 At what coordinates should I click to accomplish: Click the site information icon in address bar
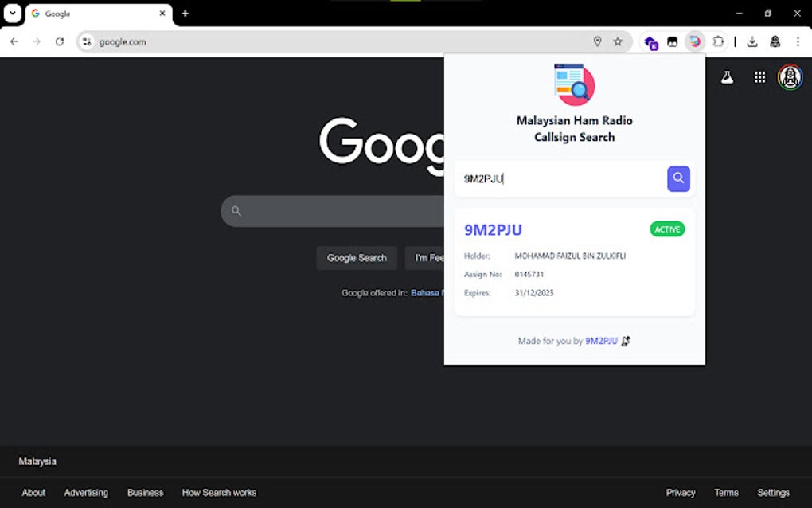(86, 41)
